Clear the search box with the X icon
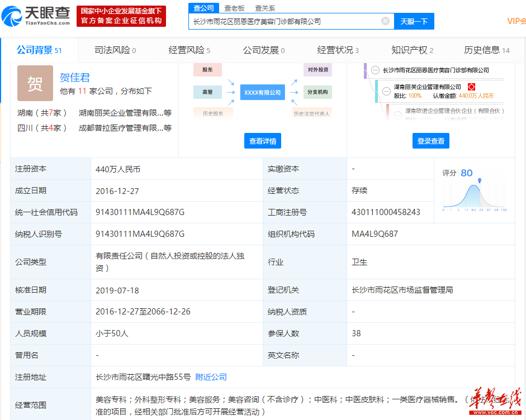Viewport: 526px width, 420px height. click(x=385, y=21)
